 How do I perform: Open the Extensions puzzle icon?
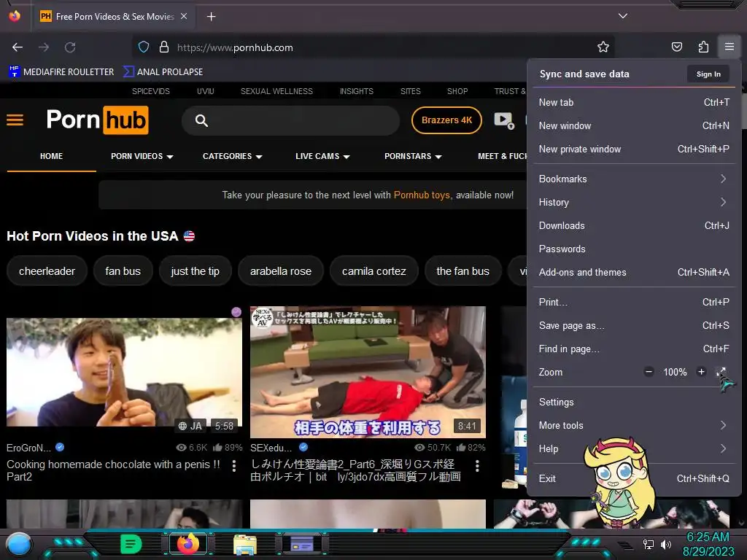(x=703, y=47)
